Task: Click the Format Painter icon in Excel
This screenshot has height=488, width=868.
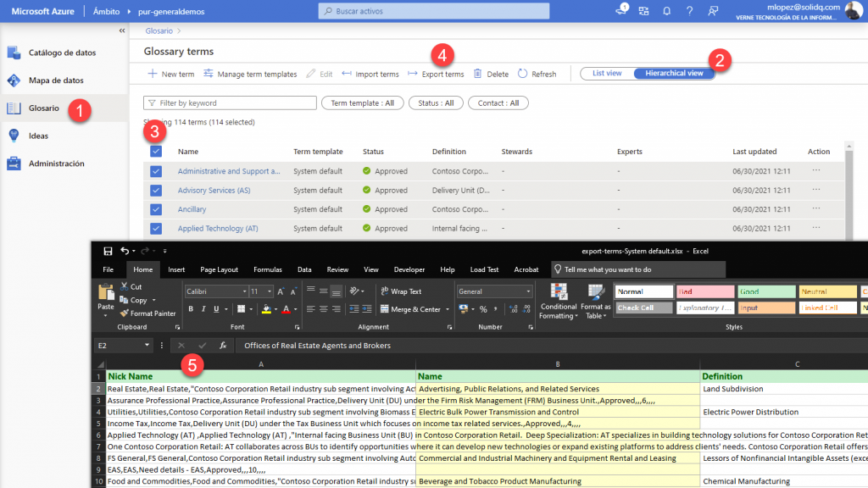Action: click(x=124, y=313)
